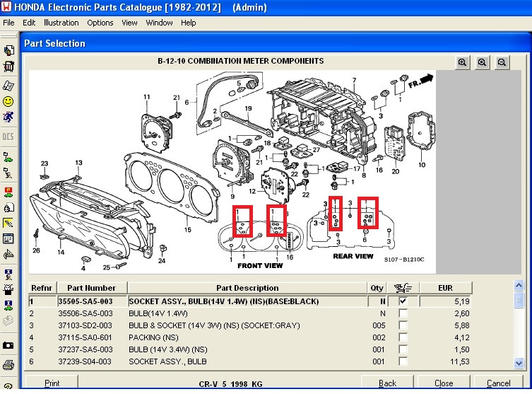
Task: Select part number 37115-SA0-601
Action: [85, 337]
